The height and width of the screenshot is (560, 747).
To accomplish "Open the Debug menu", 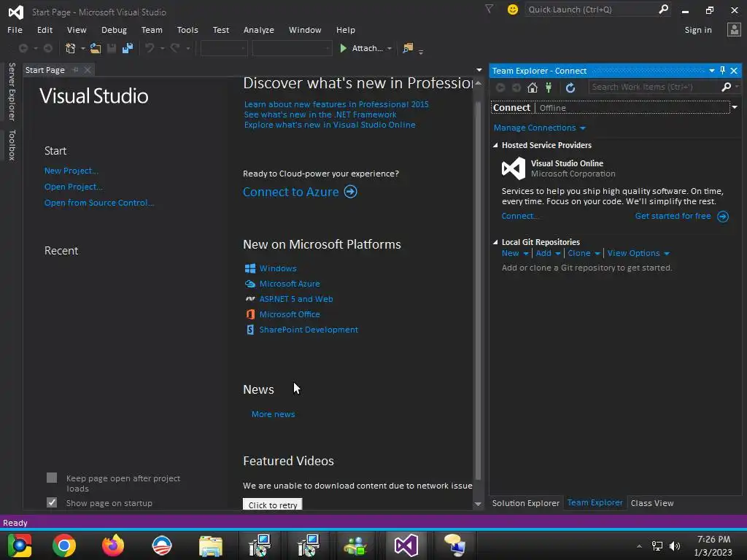I will coord(114,29).
